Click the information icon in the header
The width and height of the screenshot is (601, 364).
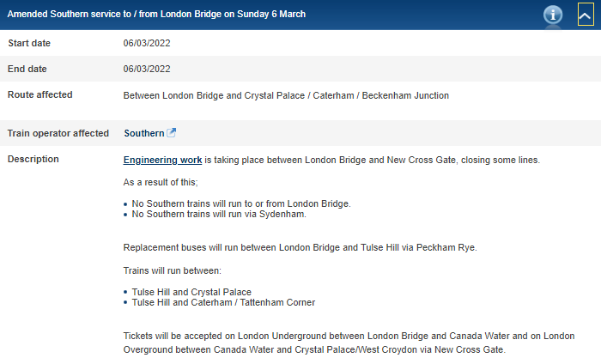click(554, 15)
